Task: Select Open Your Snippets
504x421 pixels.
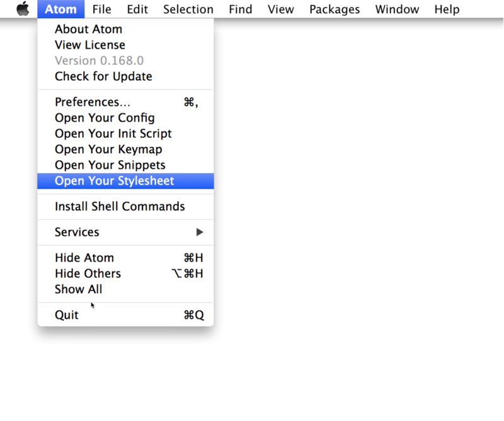Action: coord(110,165)
